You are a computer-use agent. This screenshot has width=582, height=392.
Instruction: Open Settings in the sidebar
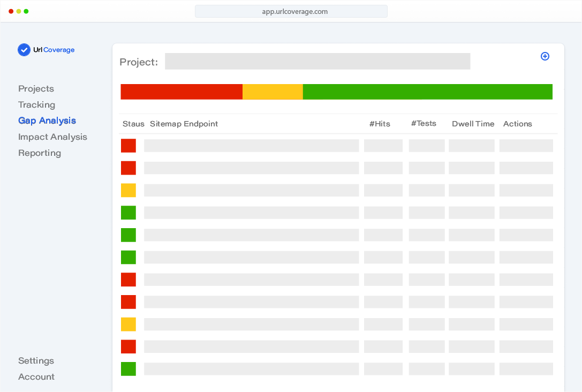[36, 361]
